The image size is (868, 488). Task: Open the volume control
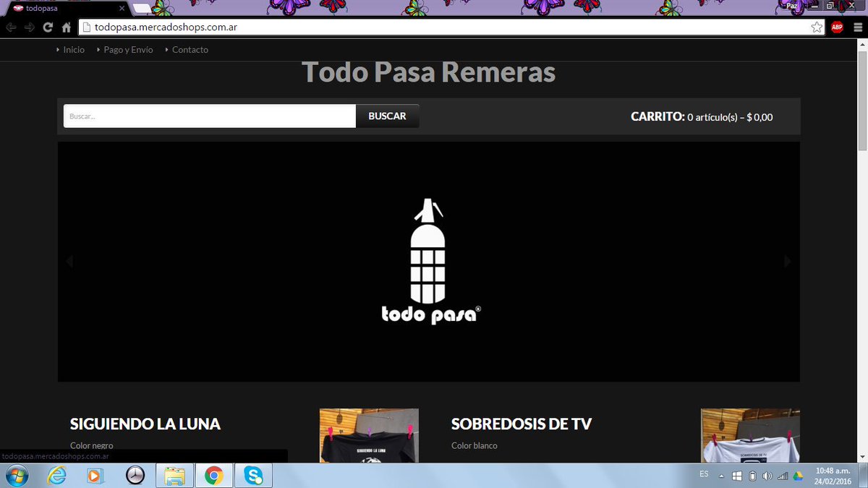click(767, 476)
